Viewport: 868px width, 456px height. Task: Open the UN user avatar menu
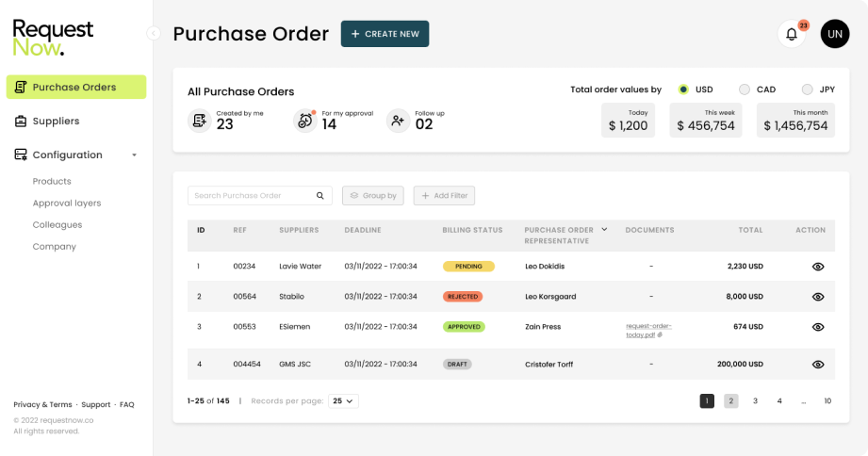pyautogui.click(x=835, y=34)
